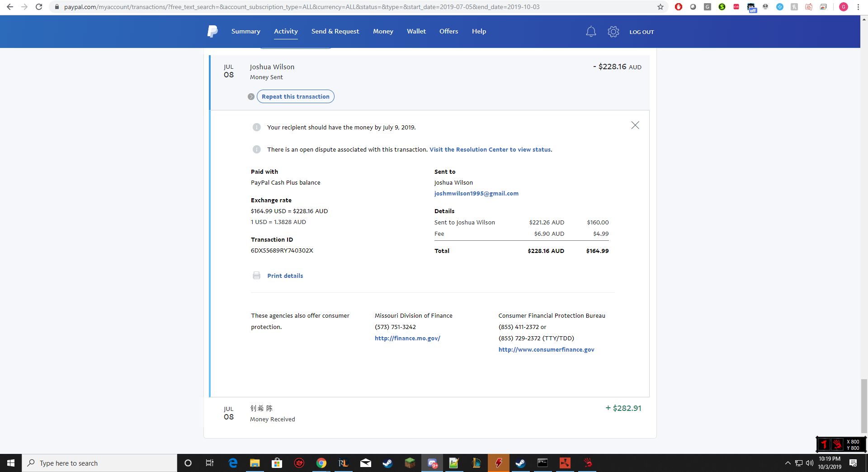Image resolution: width=868 pixels, height=472 pixels.
Task: Open Minecraft block icon on taskbar
Action: point(410,463)
